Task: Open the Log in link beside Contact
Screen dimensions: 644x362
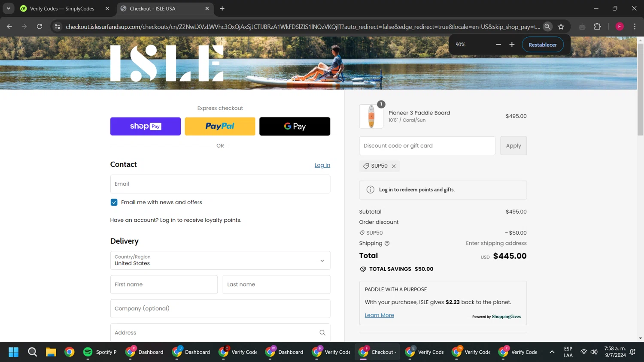Action: [322, 165]
